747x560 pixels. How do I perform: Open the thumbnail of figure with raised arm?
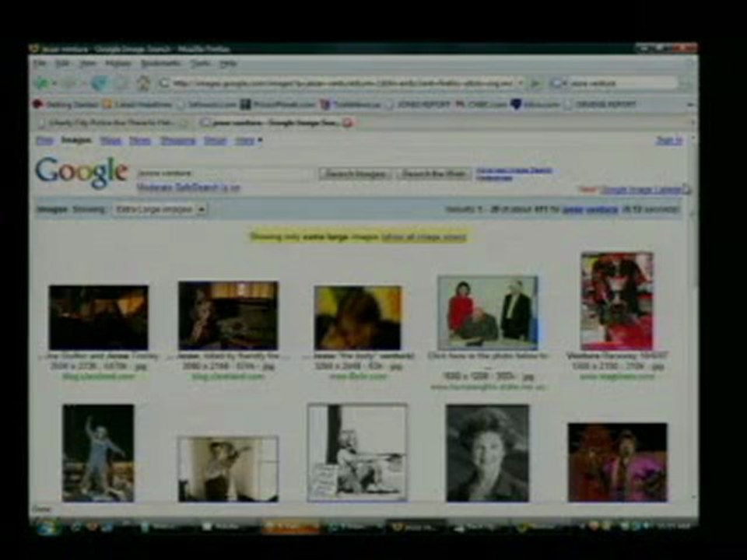[98, 453]
